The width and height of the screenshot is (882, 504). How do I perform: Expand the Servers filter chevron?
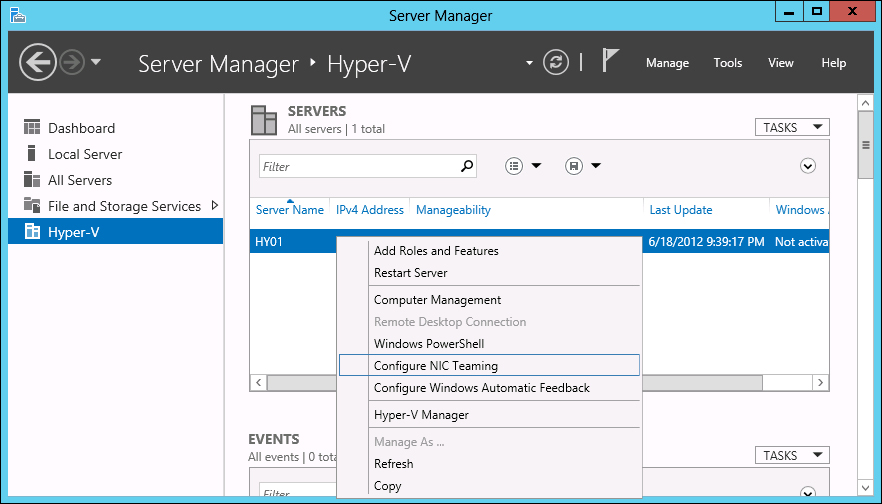808,166
